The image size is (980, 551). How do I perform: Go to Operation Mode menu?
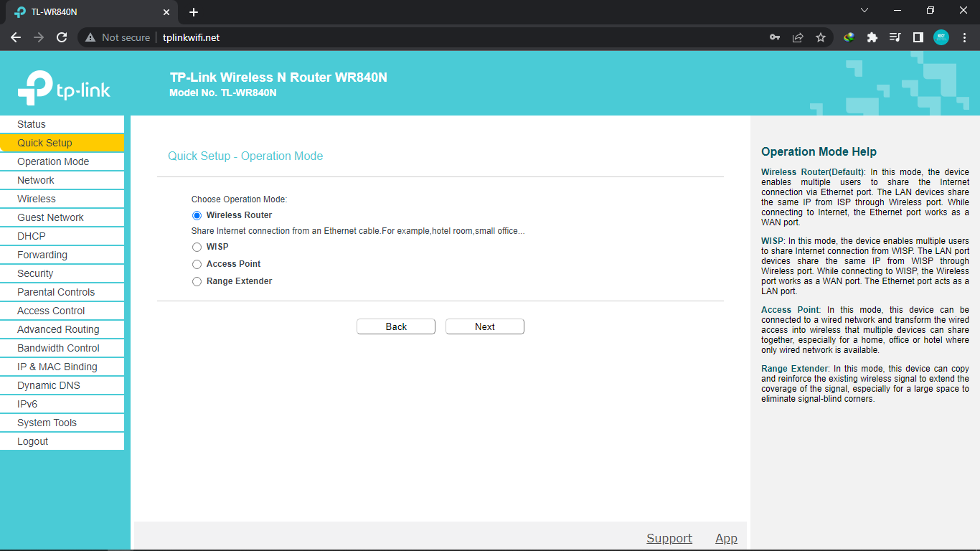(62, 161)
